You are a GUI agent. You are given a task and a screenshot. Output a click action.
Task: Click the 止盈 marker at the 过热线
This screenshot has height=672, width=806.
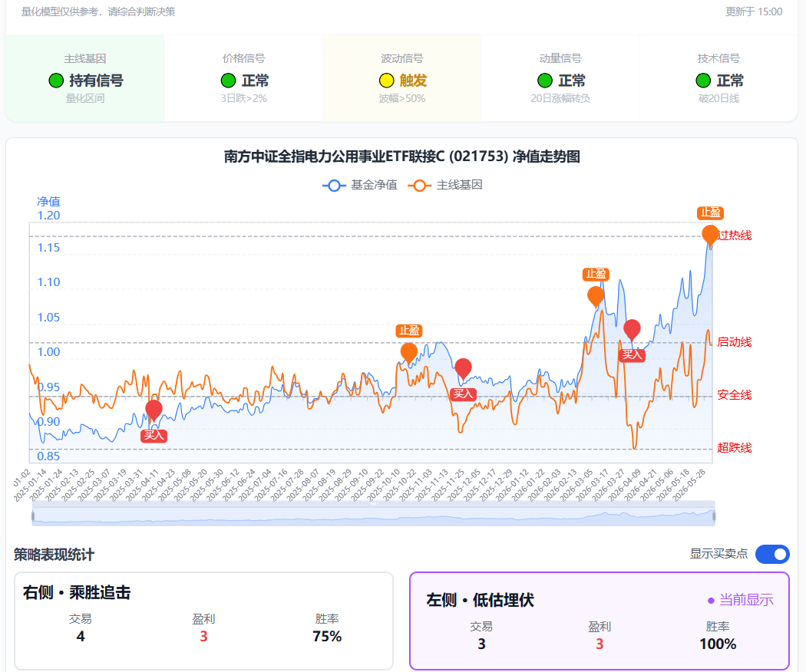point(710,235)
